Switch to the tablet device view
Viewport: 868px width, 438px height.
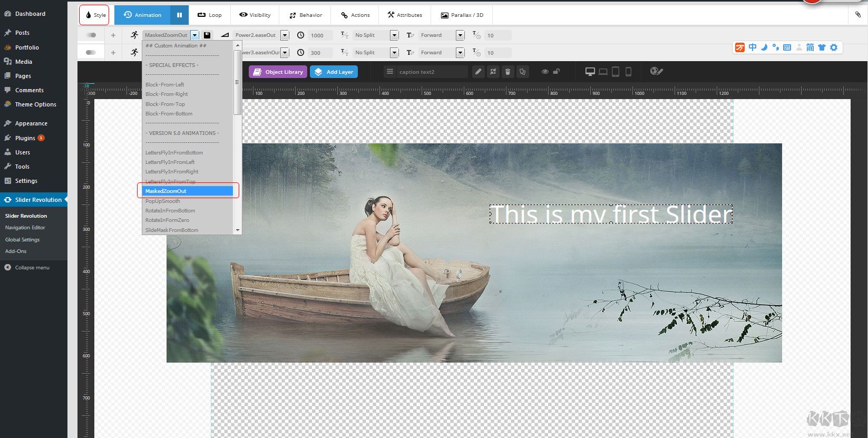615,72
